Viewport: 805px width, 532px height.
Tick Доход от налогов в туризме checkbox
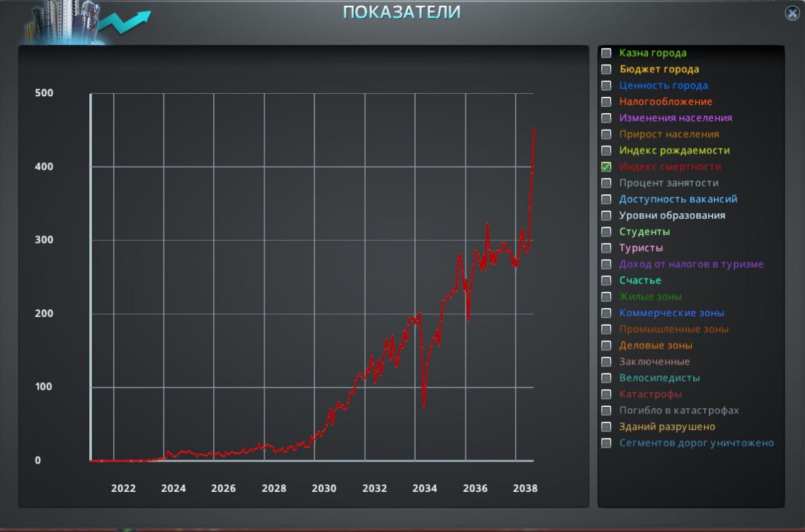606,264
